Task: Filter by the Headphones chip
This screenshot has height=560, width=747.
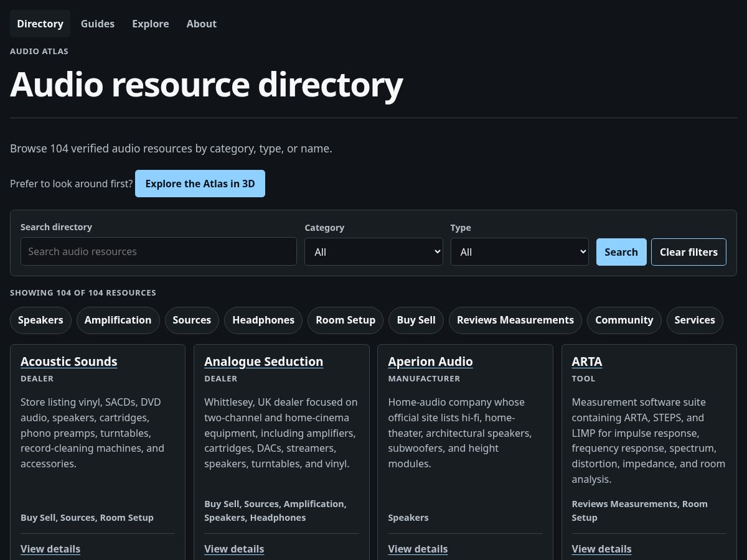Action: coord(263,320)
